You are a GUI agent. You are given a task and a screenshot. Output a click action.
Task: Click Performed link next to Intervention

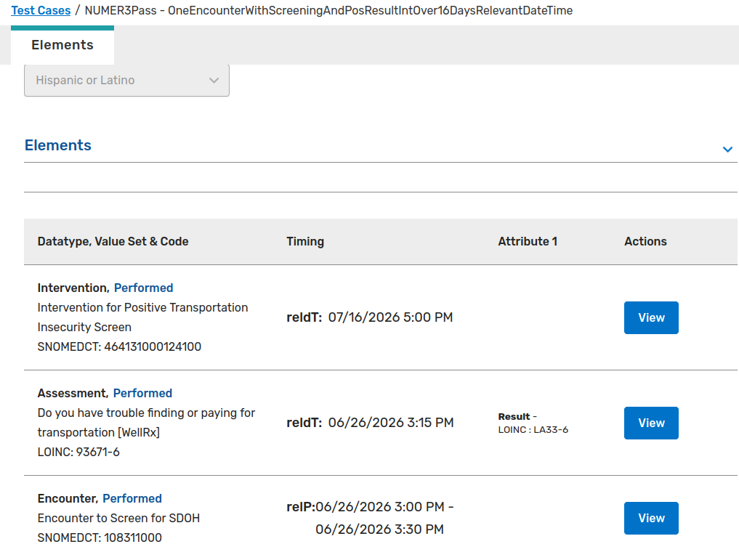coord(143,288)
